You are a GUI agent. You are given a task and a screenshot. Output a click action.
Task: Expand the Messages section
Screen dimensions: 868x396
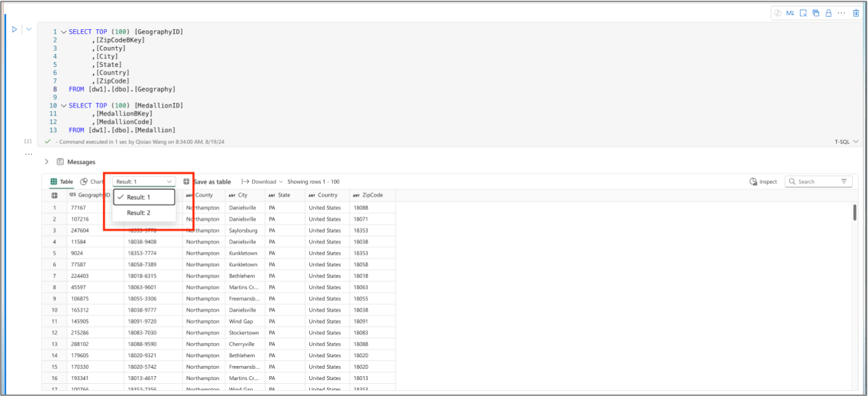pos(46,162)
